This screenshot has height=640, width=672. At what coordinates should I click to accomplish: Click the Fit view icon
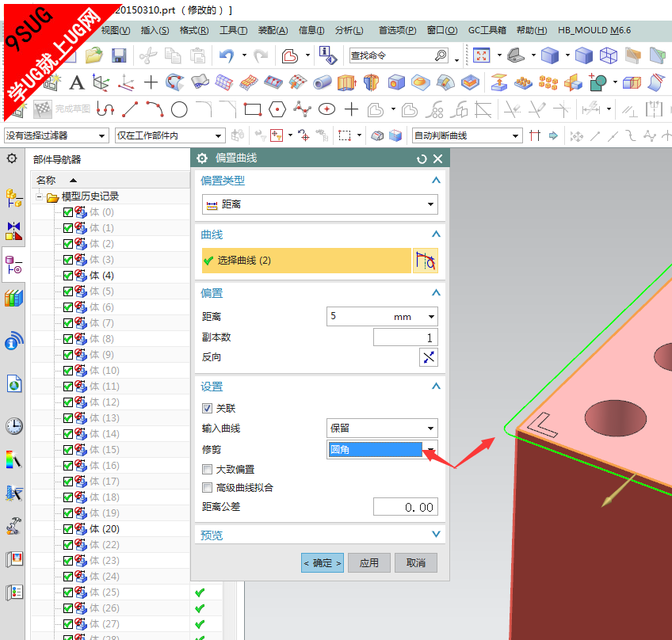[481, 55]
